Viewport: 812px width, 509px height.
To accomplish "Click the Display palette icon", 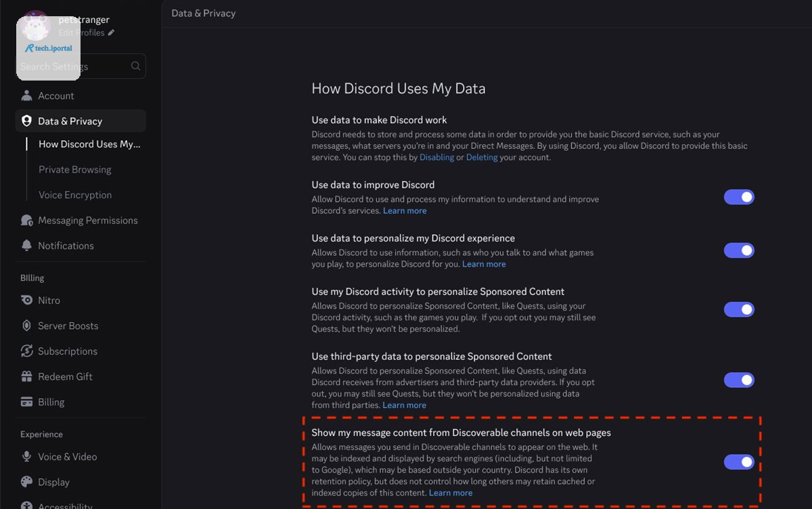I will point(26,482).
